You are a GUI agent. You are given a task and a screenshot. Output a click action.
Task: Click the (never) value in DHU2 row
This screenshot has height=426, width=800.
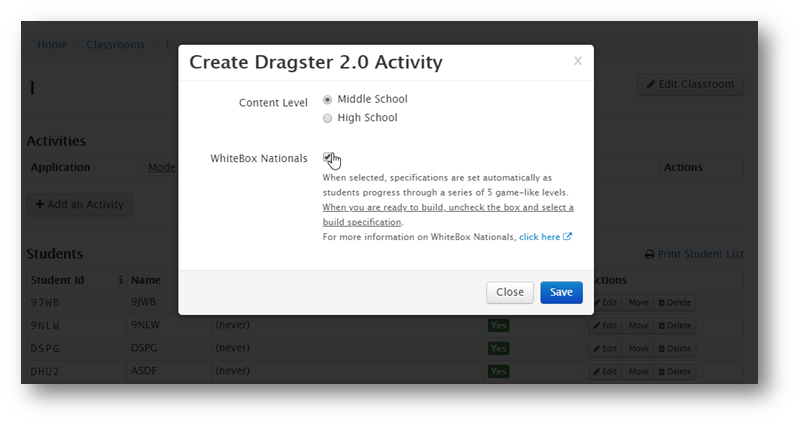233,370
